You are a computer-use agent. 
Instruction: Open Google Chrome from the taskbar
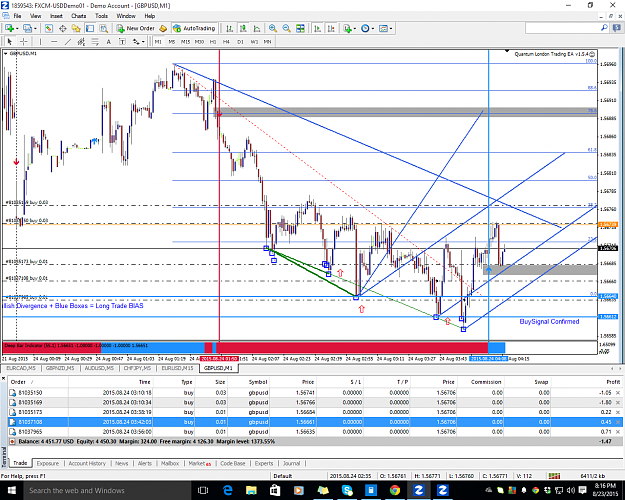click(x=395, y=490)
